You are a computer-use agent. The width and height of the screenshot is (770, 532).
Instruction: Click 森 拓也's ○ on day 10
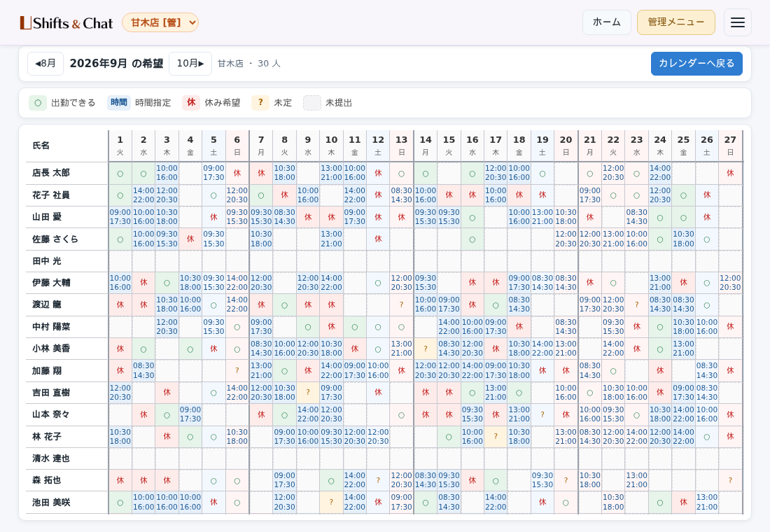[332, 481]
